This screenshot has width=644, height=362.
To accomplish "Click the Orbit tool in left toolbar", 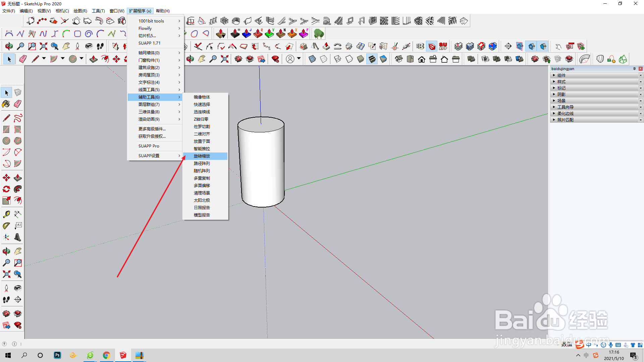I will tap(6, 251).
